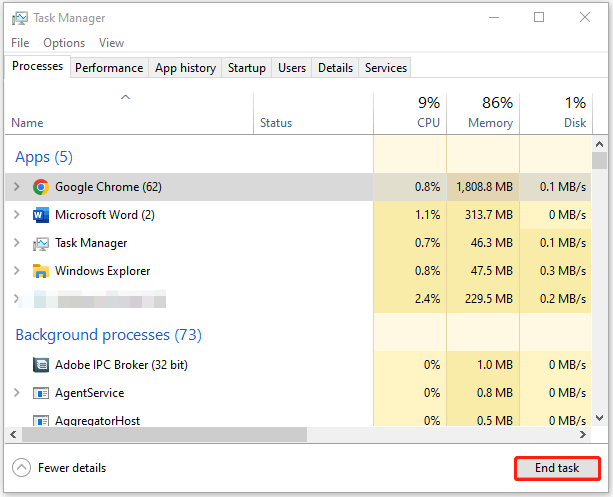Click the 229.5 MB memory cell

483,299
